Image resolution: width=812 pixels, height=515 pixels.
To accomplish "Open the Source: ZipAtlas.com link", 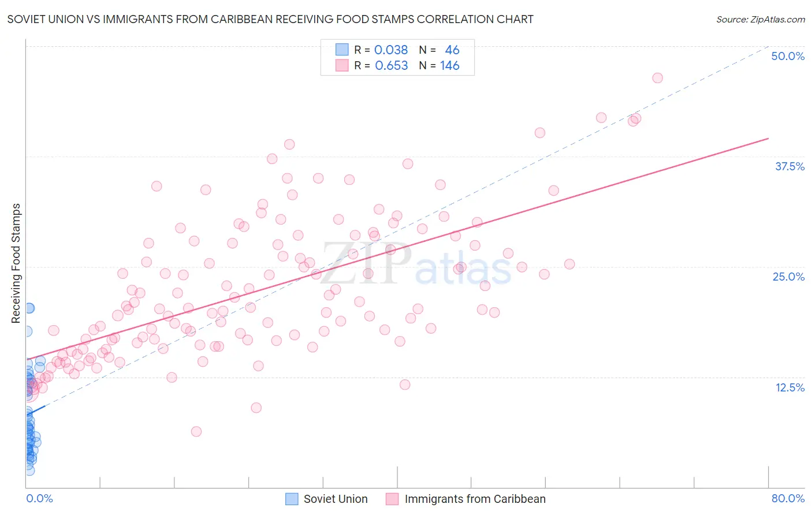I will 761,19.
